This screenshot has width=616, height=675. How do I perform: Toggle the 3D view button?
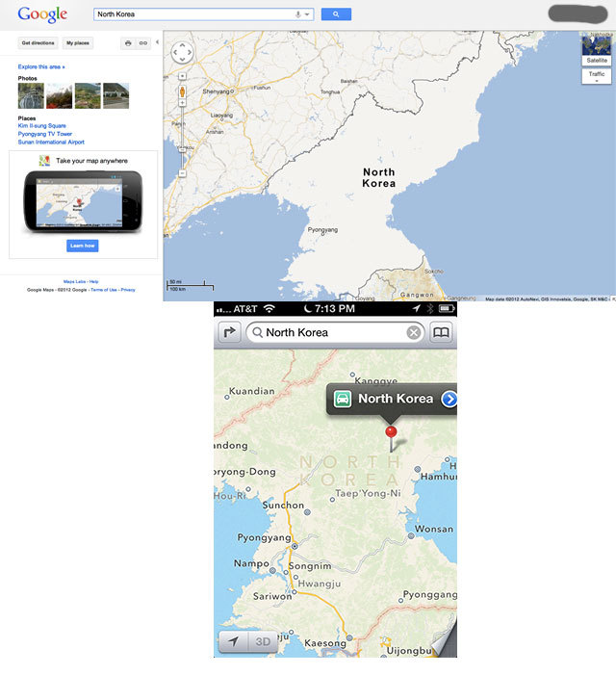coord(263,641)
